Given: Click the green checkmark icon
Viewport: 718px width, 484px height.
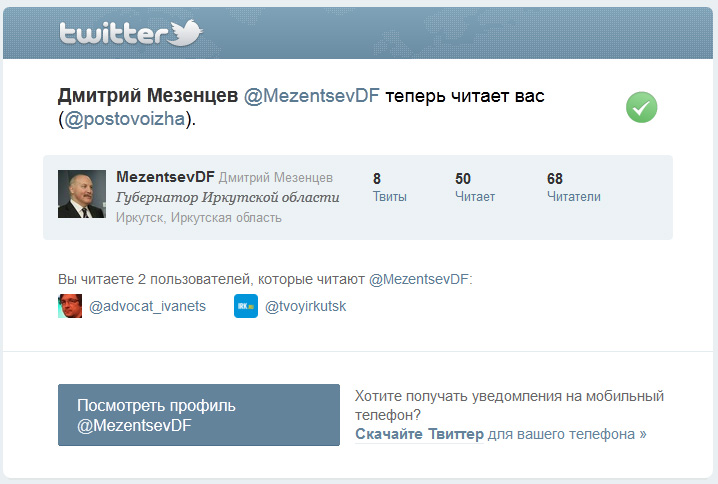Looking at the screenshot, I should click(641, 107).
